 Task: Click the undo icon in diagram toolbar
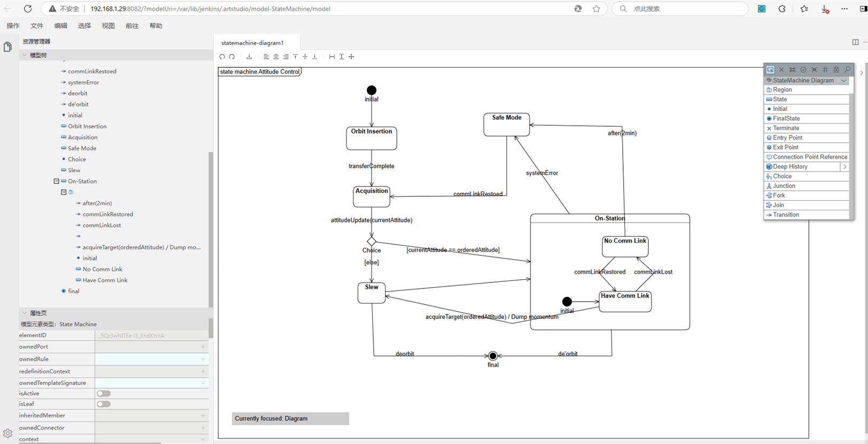click(x=222, y=57)
